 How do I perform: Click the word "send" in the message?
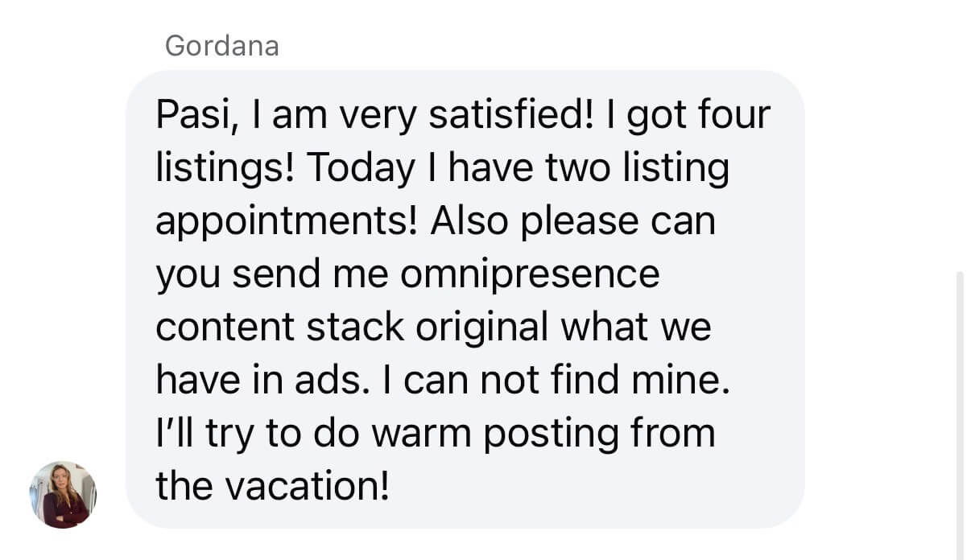click(274, 276)
